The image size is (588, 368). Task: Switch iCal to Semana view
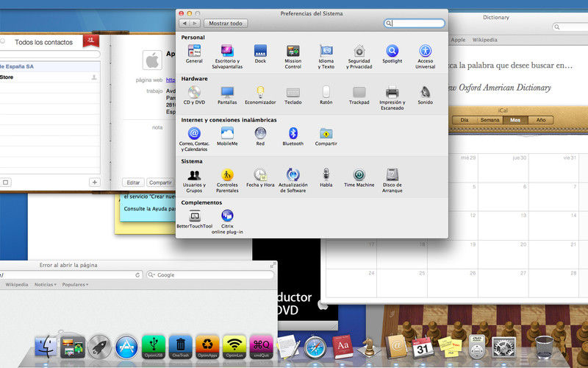[x=490, y=120]
